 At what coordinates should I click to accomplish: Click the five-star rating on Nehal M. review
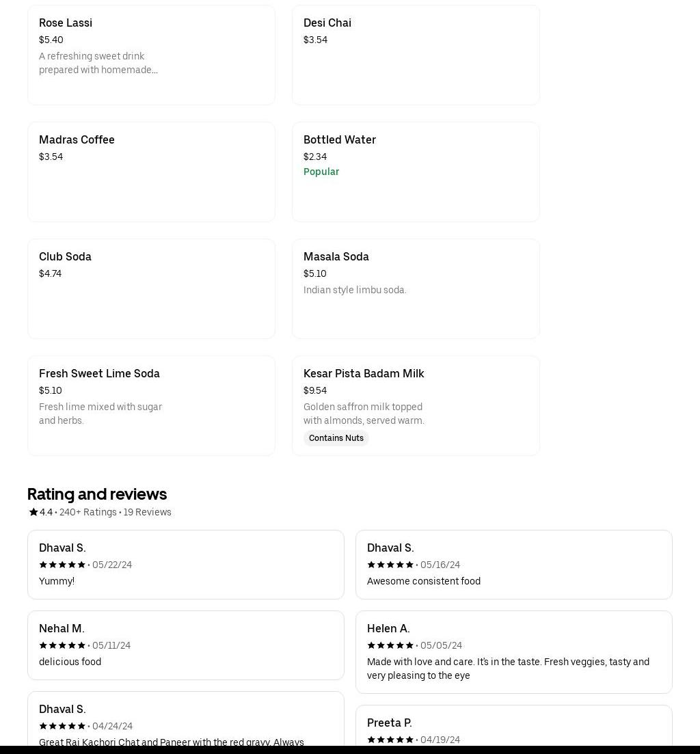click(62, 645)
